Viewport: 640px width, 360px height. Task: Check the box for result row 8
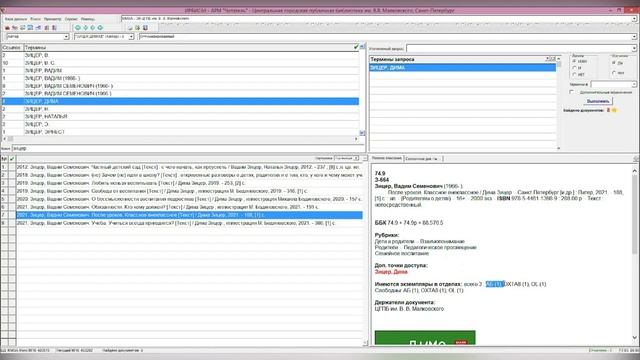[x=12, y=223]
